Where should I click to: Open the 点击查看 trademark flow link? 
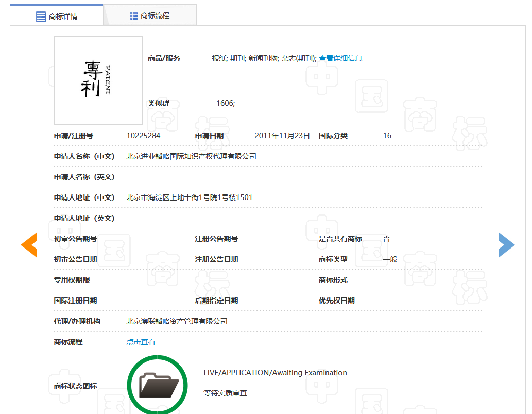pos(141,342)
